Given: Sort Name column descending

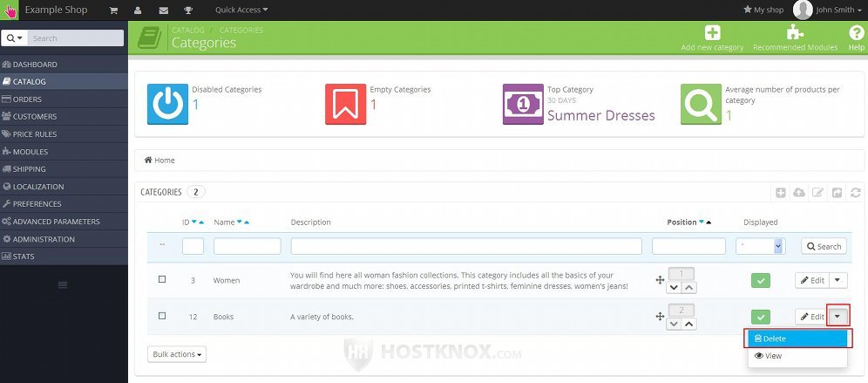Looking at the screenshot, I should click(239, 222).
